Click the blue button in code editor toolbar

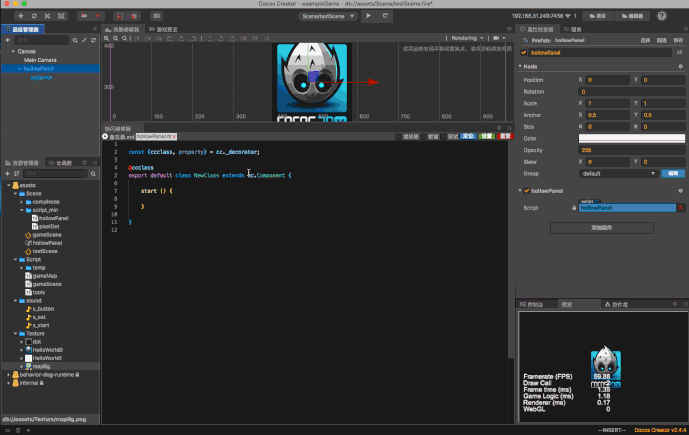click(468, 136)
